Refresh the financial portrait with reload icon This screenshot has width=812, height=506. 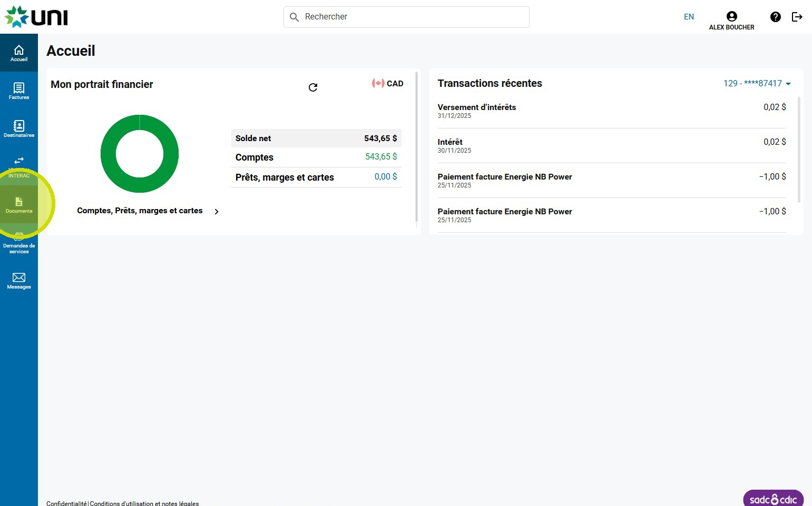[x=313, y=87]
